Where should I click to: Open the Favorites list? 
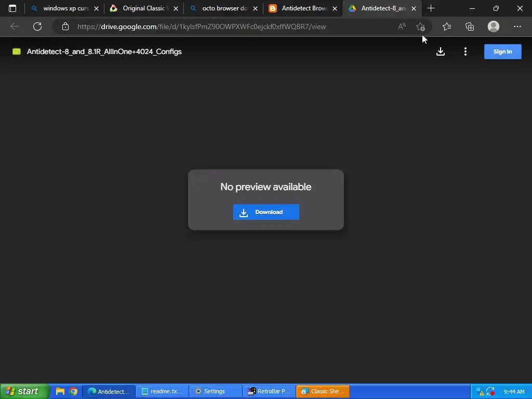[x=447, y=26]
